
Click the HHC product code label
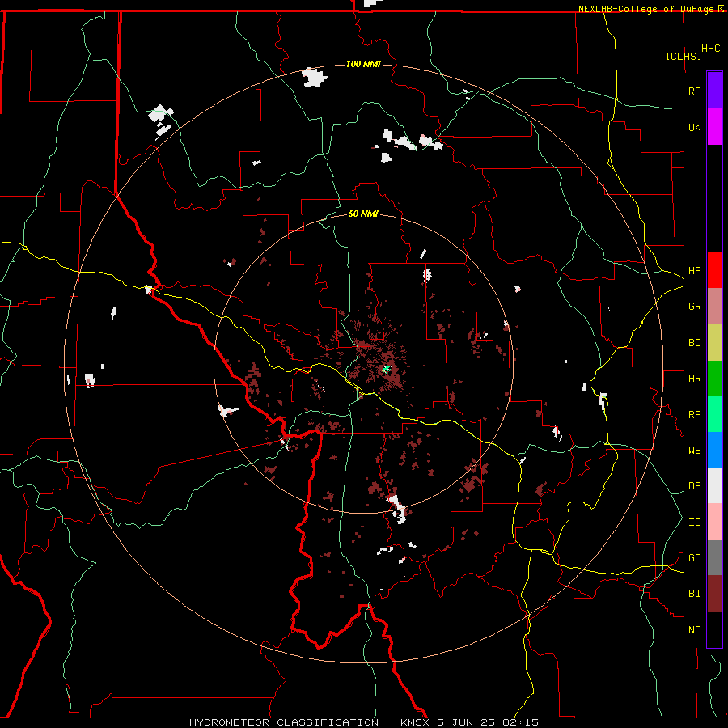pyautogui.click(x=710, y=49)
